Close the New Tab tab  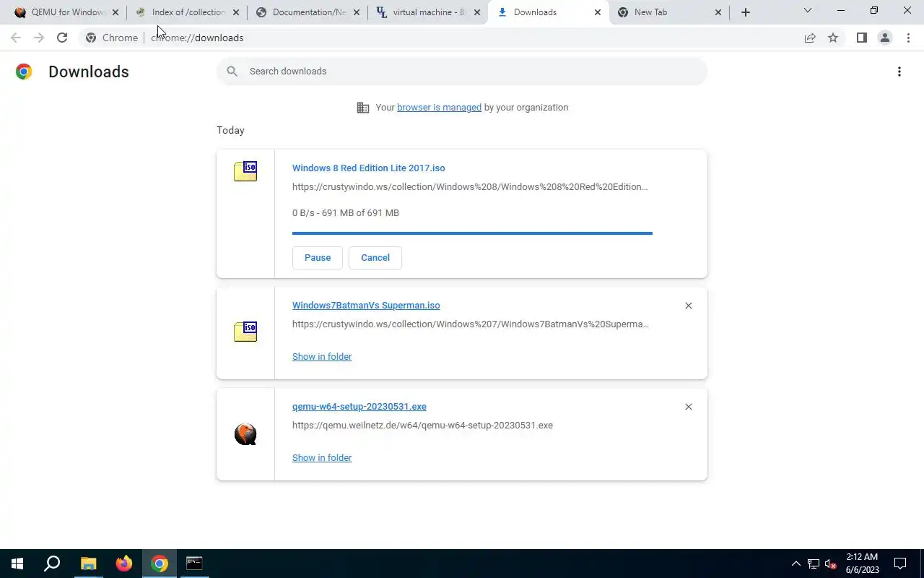(718, 12)
